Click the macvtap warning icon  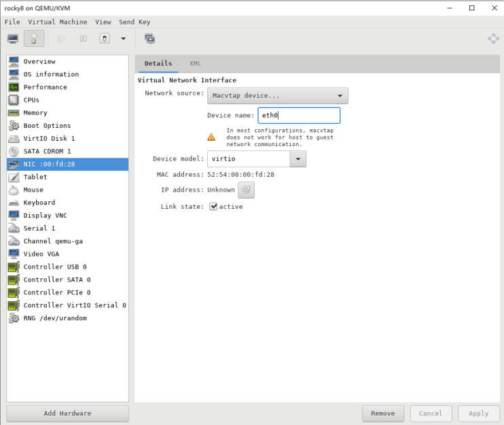[211, 137]
